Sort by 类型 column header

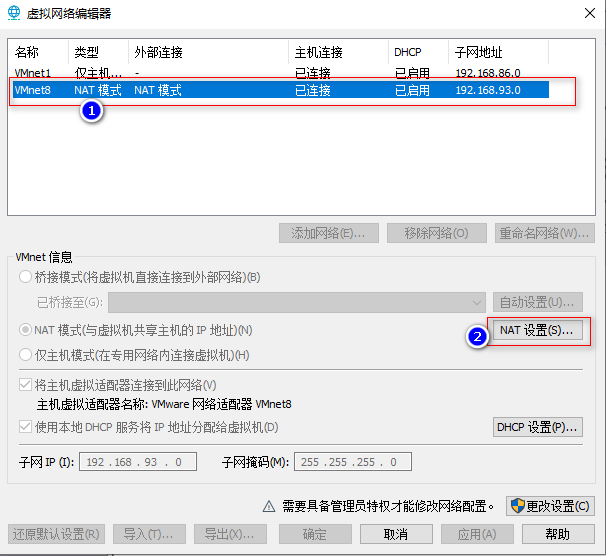tap(98, 52)
